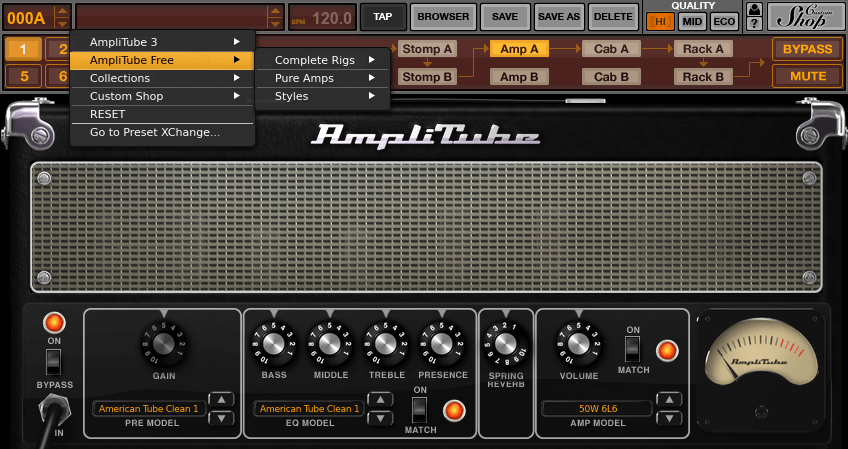
Task: Select the Amp B module
Action: point(519,77)
